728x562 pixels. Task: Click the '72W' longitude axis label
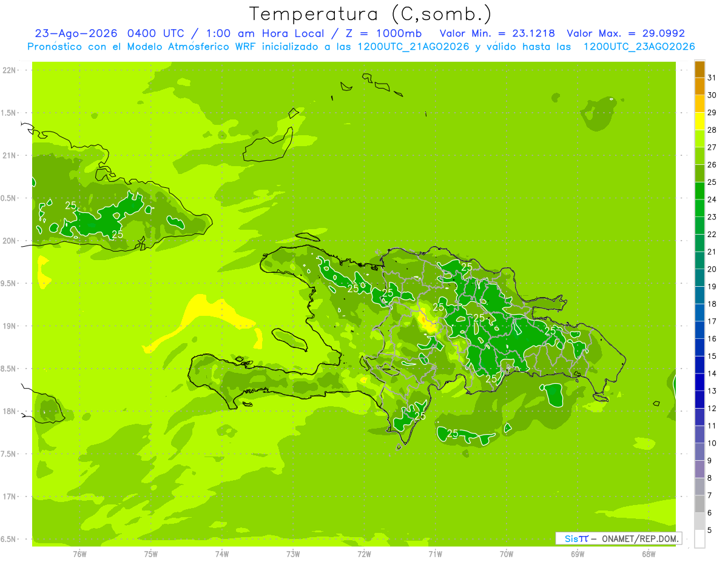[364, 554]
